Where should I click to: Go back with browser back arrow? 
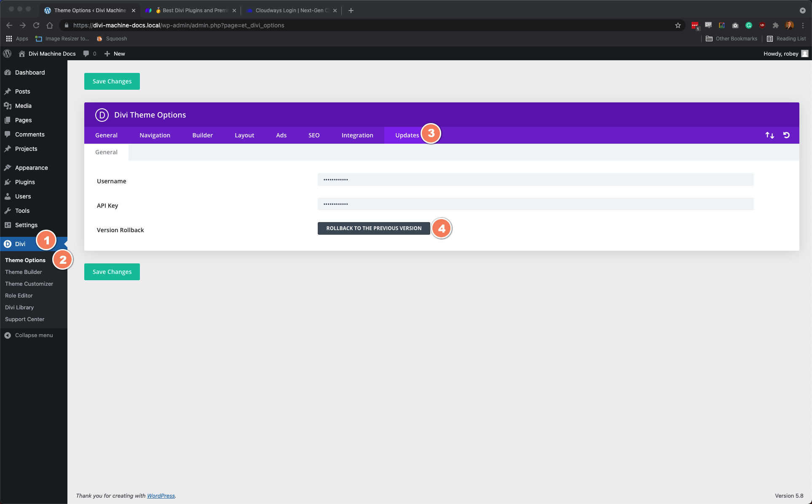pyautogui.click(x=9, y=25)
